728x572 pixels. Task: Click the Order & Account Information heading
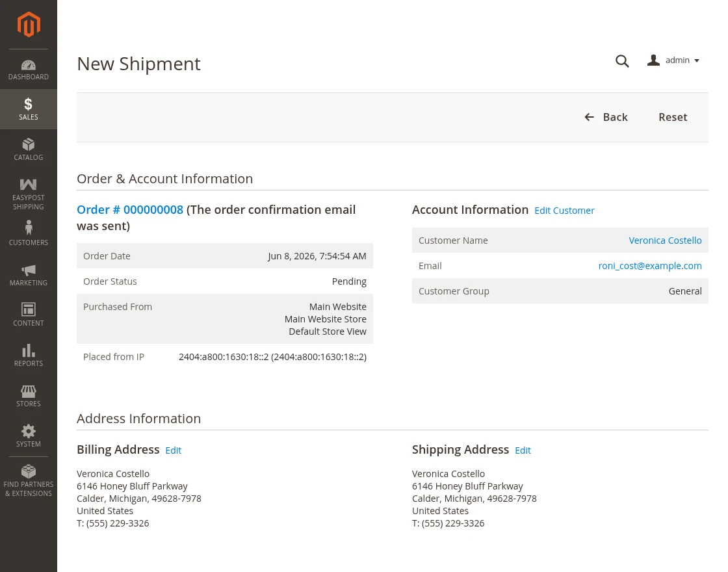pyautogui.click(x=165, y=179)
